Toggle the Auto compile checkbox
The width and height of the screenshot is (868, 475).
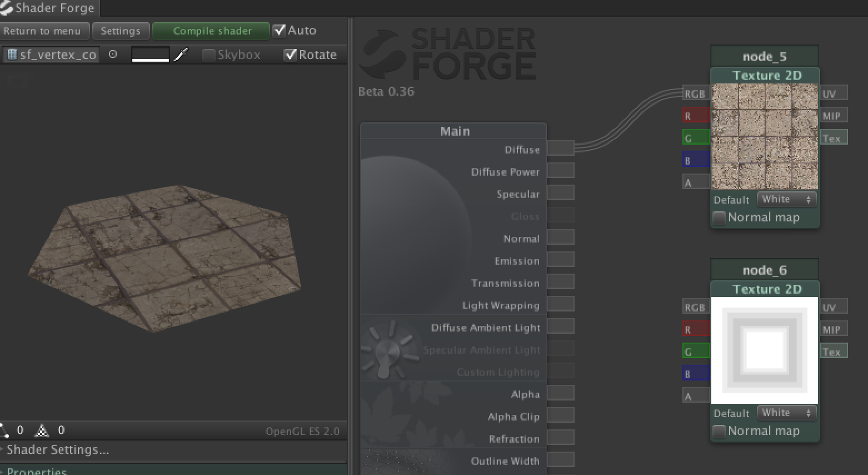(x=279, y=30)
